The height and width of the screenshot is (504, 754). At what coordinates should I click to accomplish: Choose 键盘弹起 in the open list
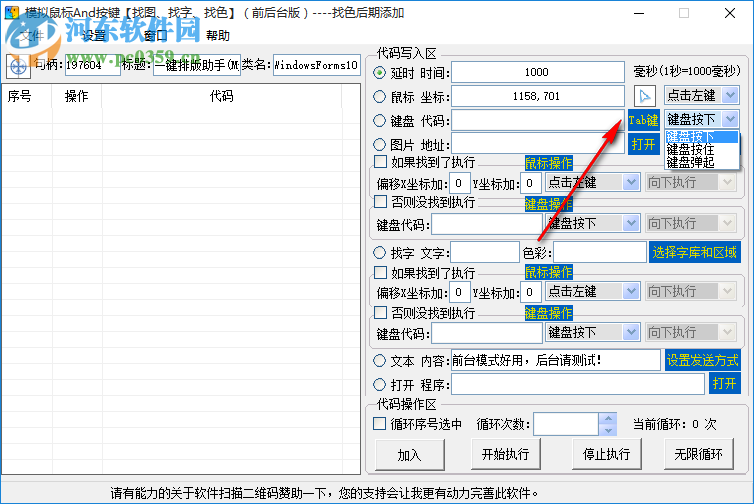pyautogui.click(x=702, y=162)
